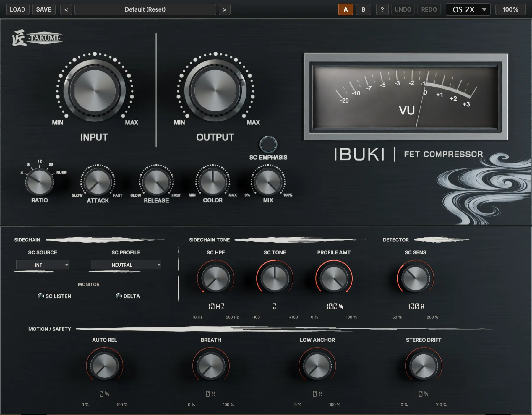
Task: Click the REDO button
Action: (429, 9)
